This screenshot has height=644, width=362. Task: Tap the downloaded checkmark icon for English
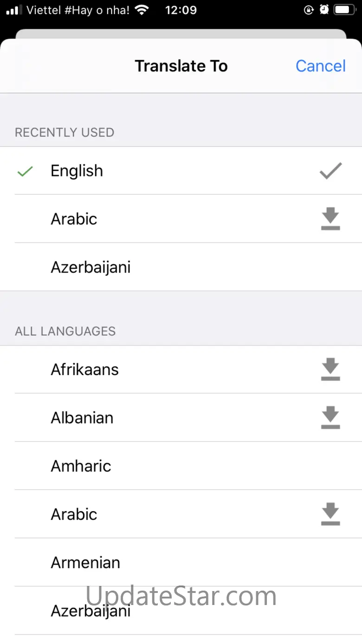(x=330, y=171)
